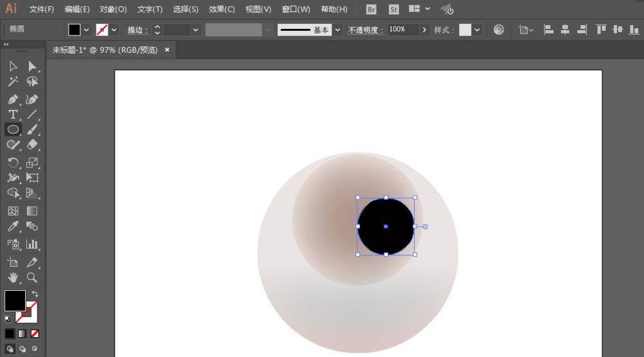Image resolution: width=644 pixels, height=357 pixels.
Task: Activate the Scale tool
Action: click(32, 163)
